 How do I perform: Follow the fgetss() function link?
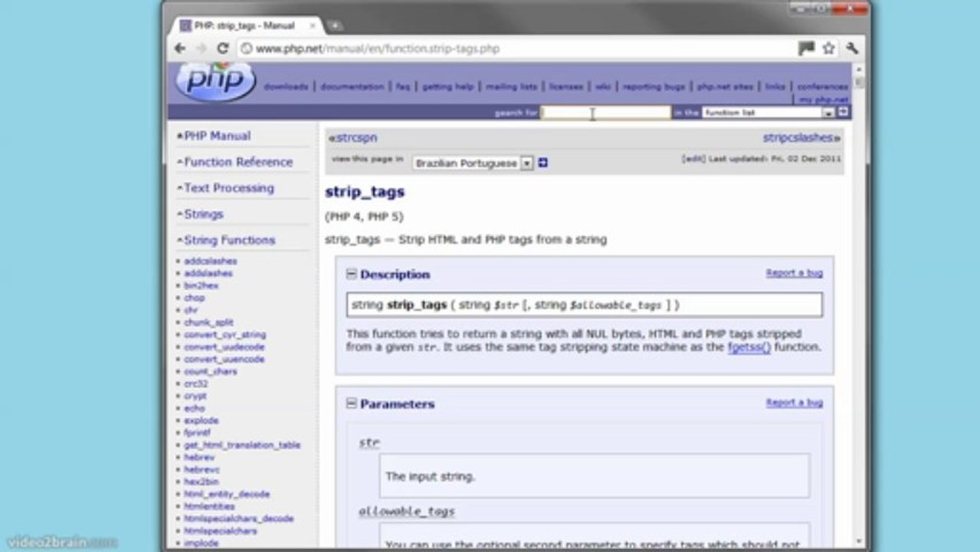749,347
